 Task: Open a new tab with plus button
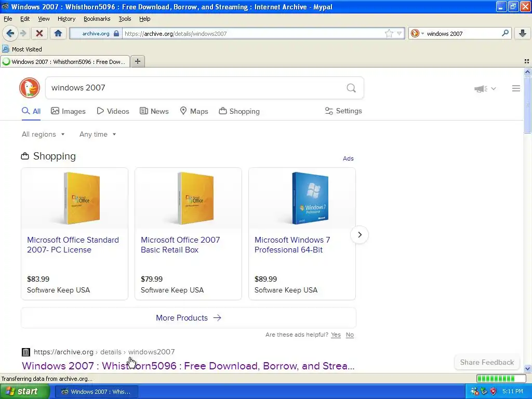(x=137, y=61)
